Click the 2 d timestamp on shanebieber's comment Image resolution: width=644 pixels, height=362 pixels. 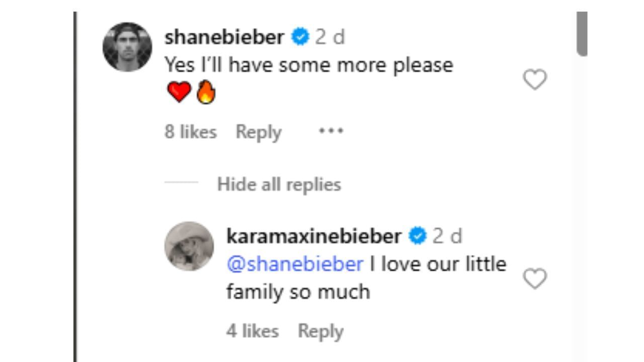tap(332, 36)
